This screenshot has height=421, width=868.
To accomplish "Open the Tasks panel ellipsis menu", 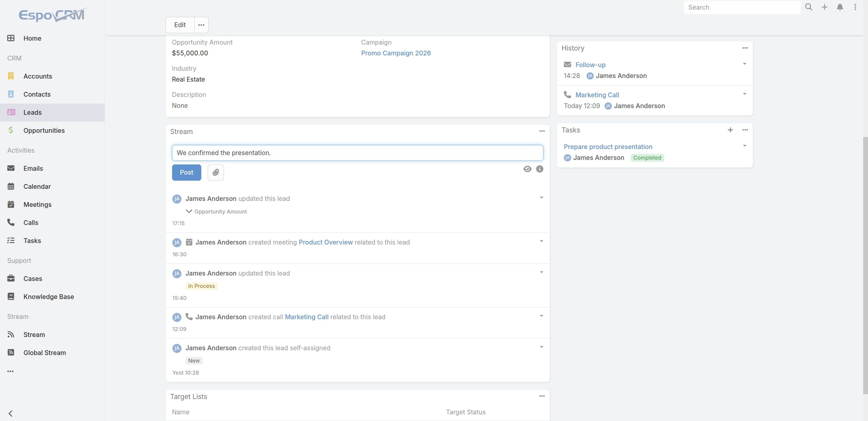I will (745, 130).
